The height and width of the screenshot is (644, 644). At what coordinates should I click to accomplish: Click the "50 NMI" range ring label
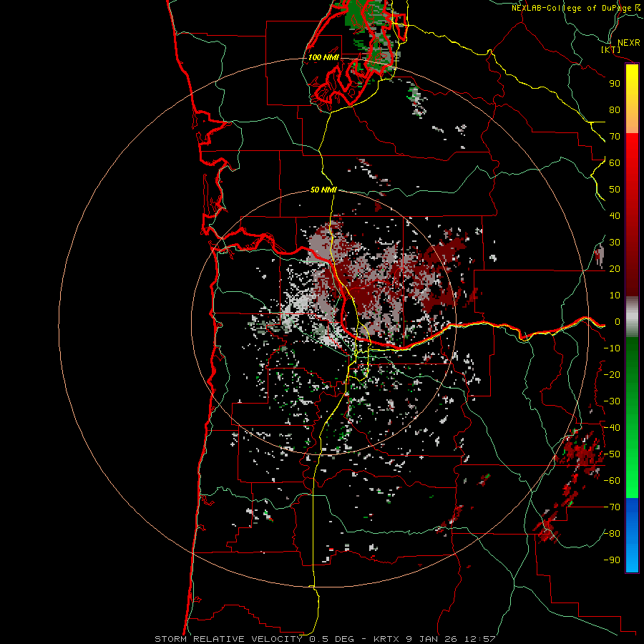point(323,190)
